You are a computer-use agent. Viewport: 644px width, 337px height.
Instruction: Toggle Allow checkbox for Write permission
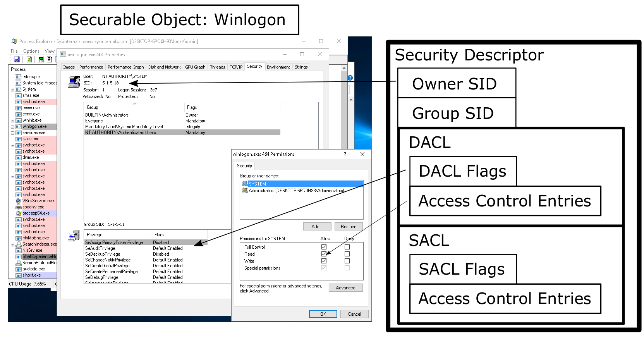point(324,261)
